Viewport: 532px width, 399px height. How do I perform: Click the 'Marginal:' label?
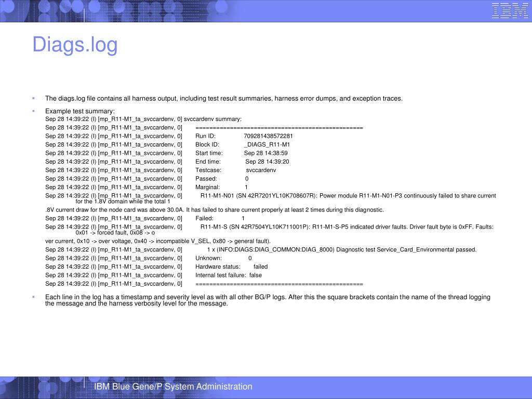tap(208, 187)
